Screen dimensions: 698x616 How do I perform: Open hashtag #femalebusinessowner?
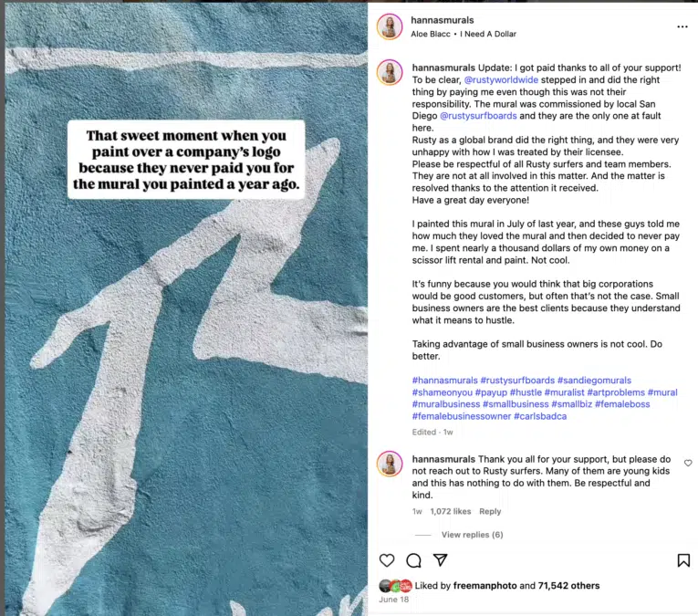point(462,416)
